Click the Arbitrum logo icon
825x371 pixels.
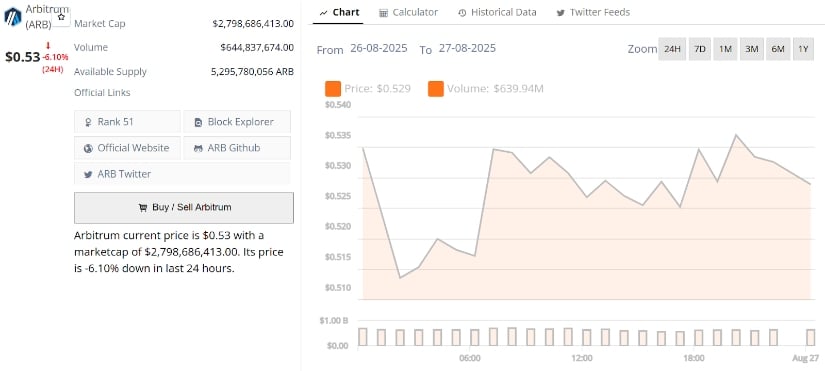click(13, 17)
